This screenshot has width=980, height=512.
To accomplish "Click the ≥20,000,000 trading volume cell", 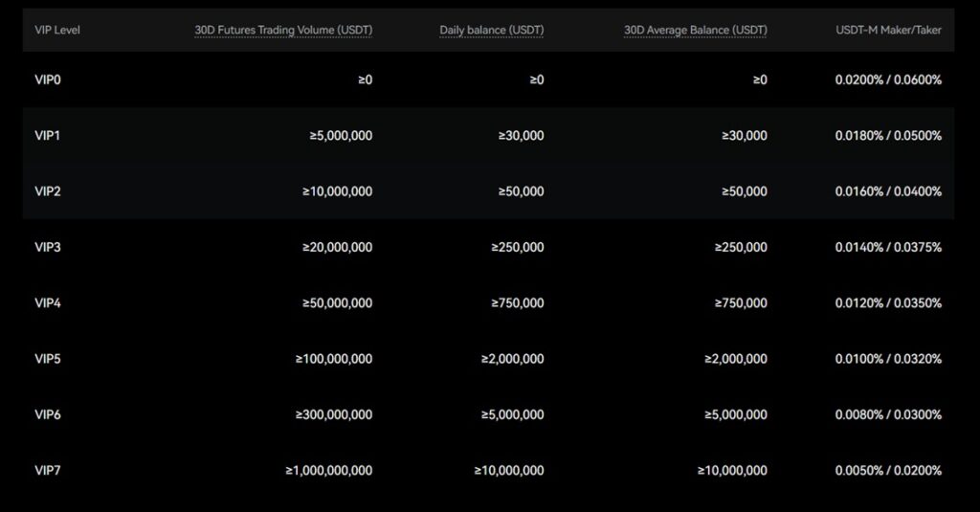I will pyautogui.click(x=338, y=247).
